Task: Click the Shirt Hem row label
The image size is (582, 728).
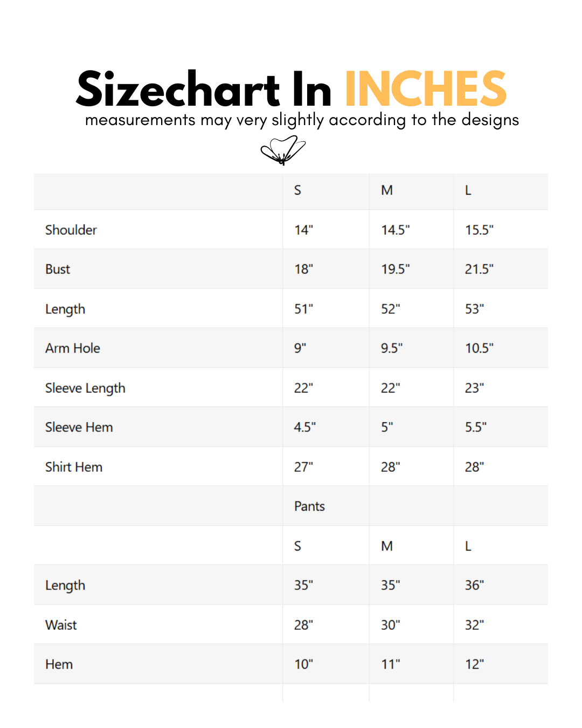Action: tap(74, 467)
